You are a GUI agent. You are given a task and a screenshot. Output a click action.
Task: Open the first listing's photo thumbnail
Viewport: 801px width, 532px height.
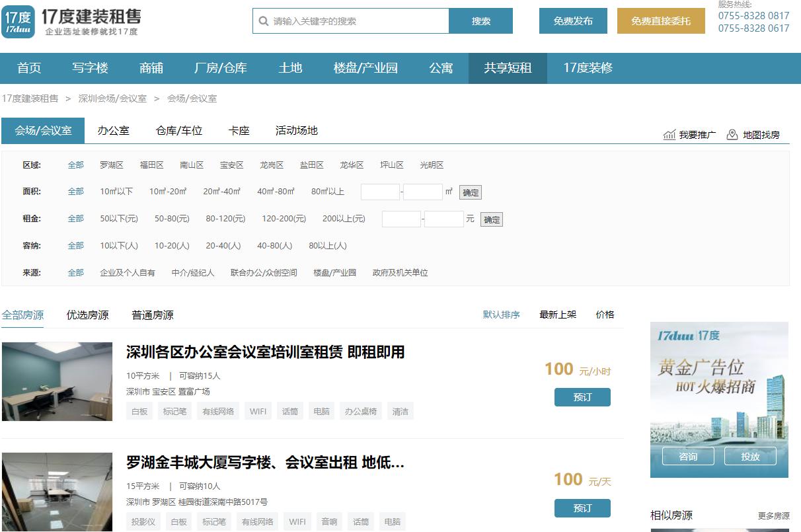pos(57,381)
